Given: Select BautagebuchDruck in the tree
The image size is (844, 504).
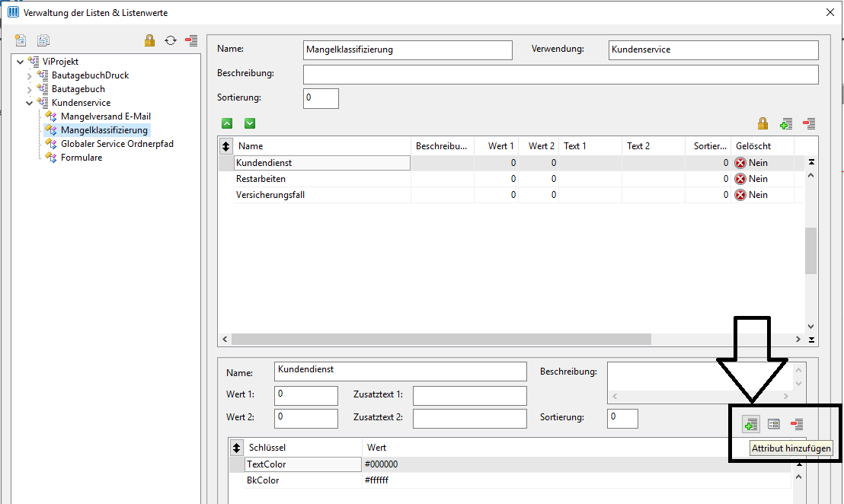Looking at the screenshot, I should click(x=90, y=75).
